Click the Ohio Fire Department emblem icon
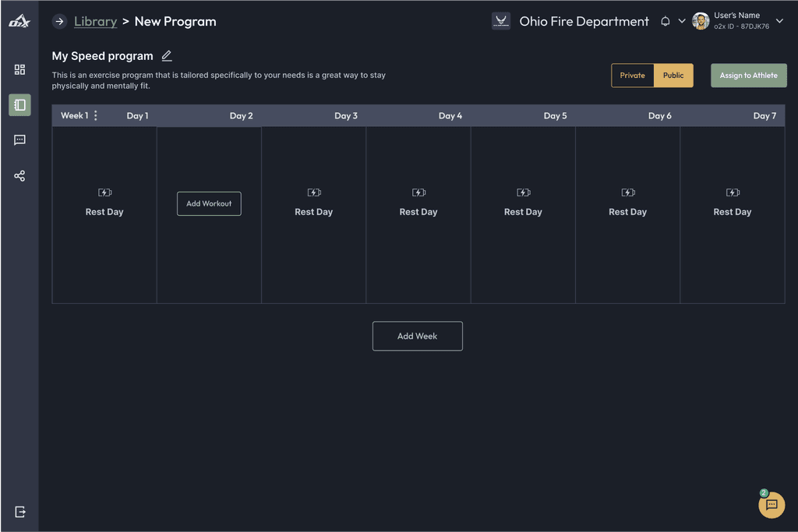The width and height of the screenshot is (798, 532). click(x=501, y=21)
